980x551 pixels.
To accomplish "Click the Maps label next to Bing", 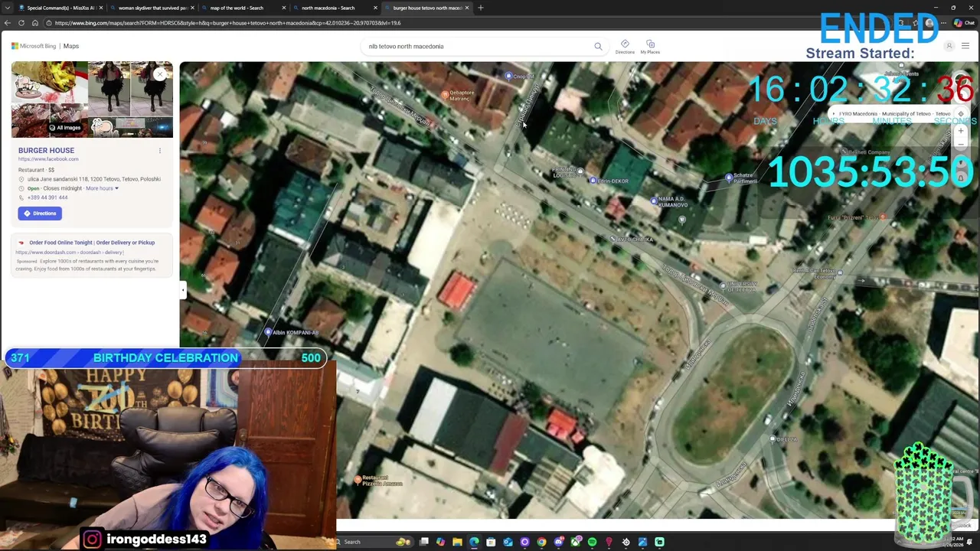I will (x=71, y=46).
